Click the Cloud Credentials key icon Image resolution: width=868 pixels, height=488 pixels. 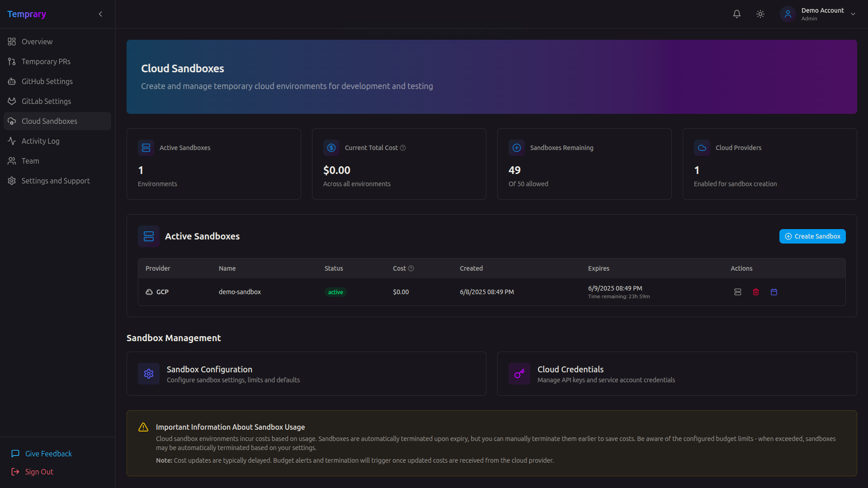pos(519,374)
